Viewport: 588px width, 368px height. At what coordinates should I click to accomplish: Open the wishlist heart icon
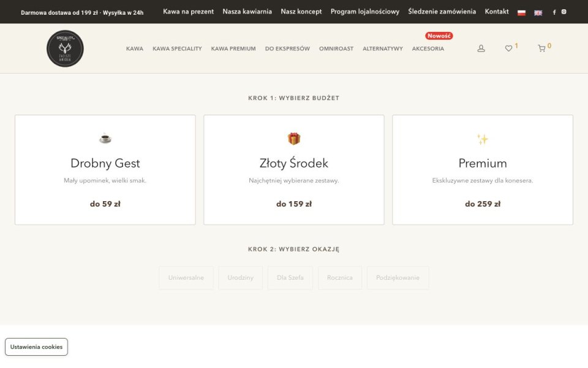click(508, 48)
